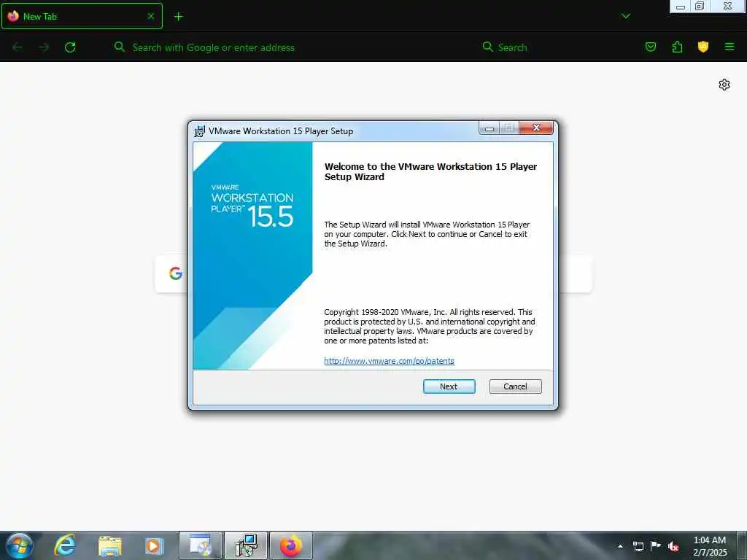Click the Show desktop strip beside the clock
This screenshot has height=560, width=747.
tap(742, 545)
